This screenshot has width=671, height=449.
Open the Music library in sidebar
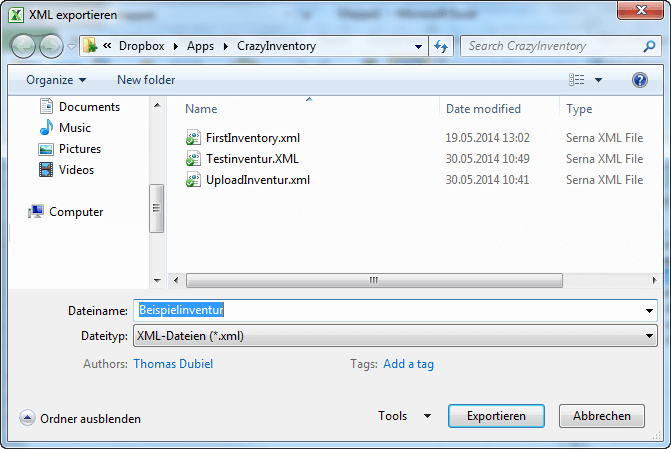point(74,128)
